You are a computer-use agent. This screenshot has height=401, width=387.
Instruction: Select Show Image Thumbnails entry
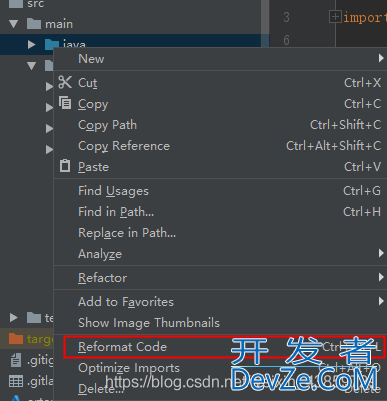click(x=220, y=323)
